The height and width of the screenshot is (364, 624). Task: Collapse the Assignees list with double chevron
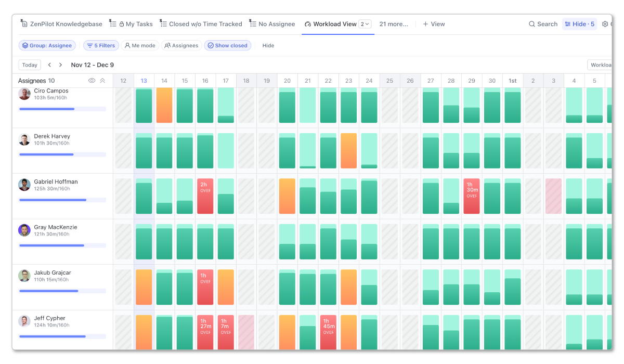[x=102, y=81]
